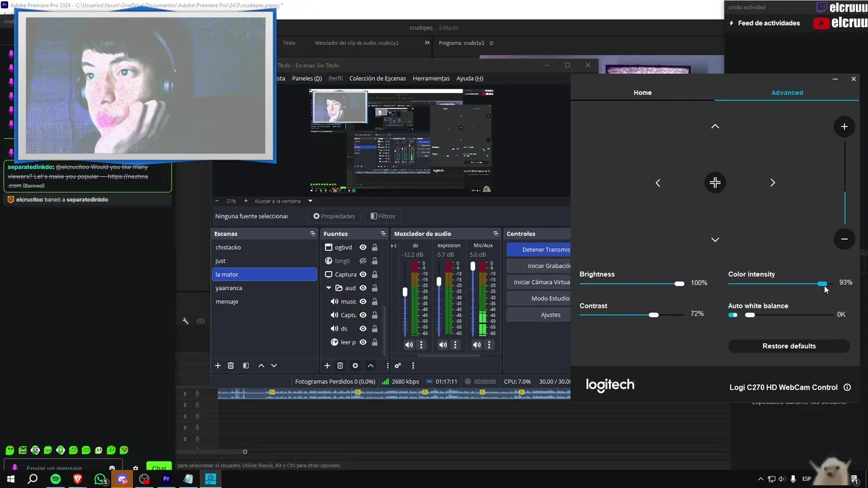Open the Herramientas menu in OBS
Image resolution: width=868 pixels, height=488 pixels.
tap(431, 78)
